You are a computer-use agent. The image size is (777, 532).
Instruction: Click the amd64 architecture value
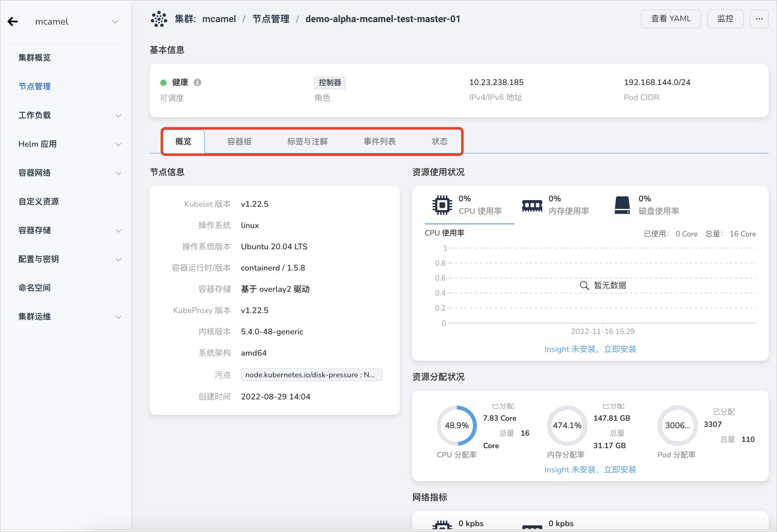tap(254, 353)
